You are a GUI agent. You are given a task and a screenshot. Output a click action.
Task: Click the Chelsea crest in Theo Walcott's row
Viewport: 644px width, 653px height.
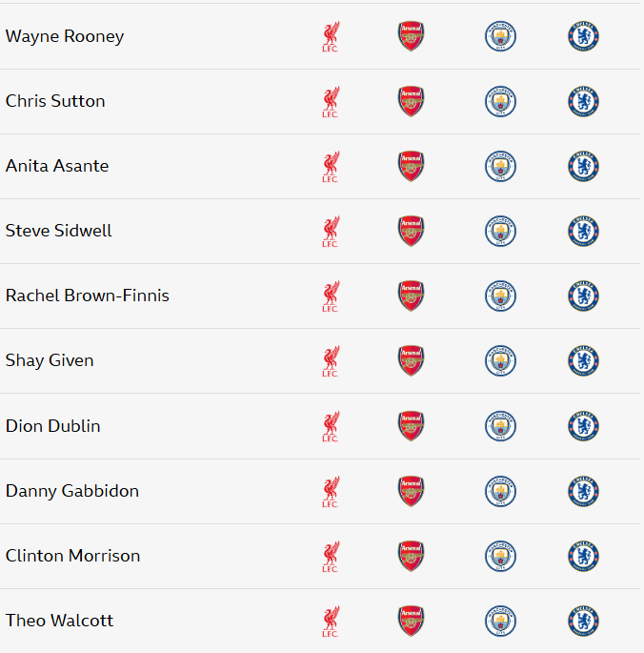[x=583, y=621]
